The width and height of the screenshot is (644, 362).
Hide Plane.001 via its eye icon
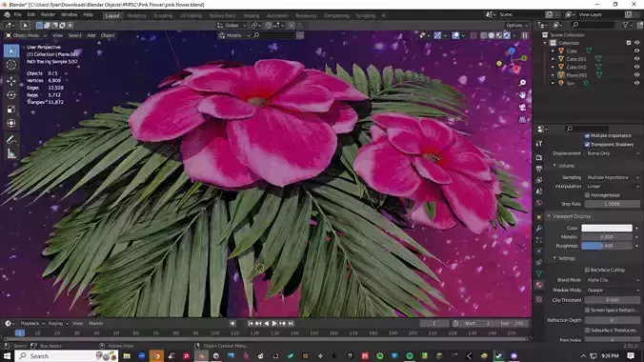point(636,75)
